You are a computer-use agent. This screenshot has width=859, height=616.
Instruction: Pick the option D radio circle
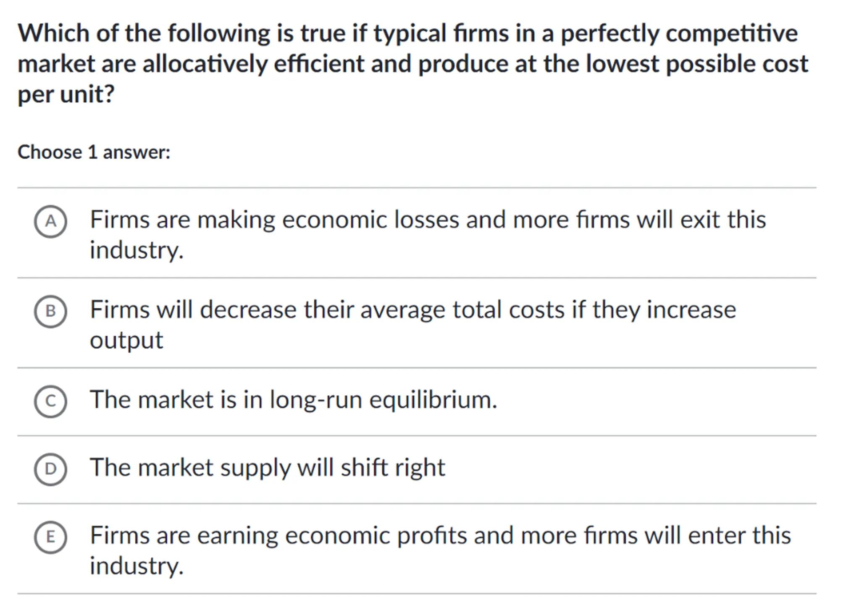click(x=50, y=469)
